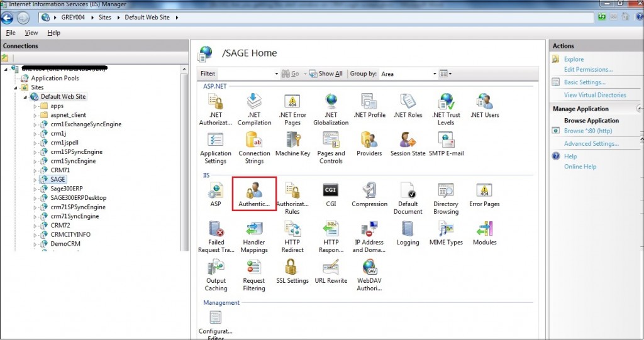Open IIS Authorization Rules icon
The width and height of the screenshot is (644, 340).
click(292, 199)
